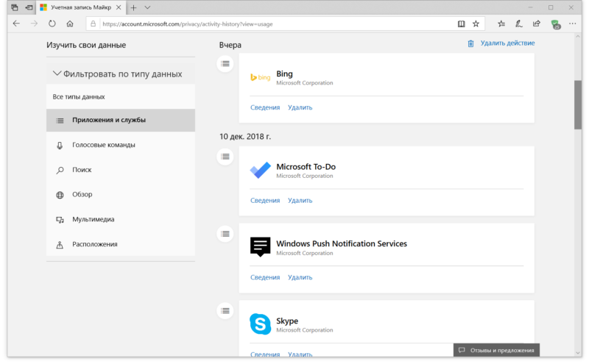Click the list icon beside Skype card

tap(225, 311)
